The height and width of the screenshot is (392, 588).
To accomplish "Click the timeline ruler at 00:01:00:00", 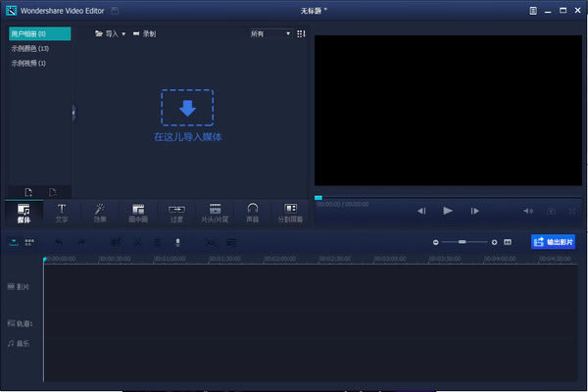I will pos(170,259).
